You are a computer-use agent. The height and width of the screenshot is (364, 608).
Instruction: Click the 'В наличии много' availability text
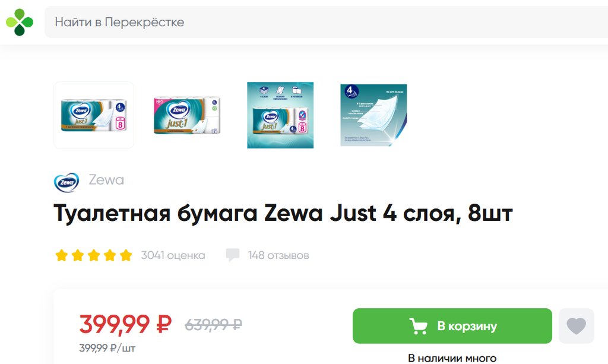click(x=452, y=358)
